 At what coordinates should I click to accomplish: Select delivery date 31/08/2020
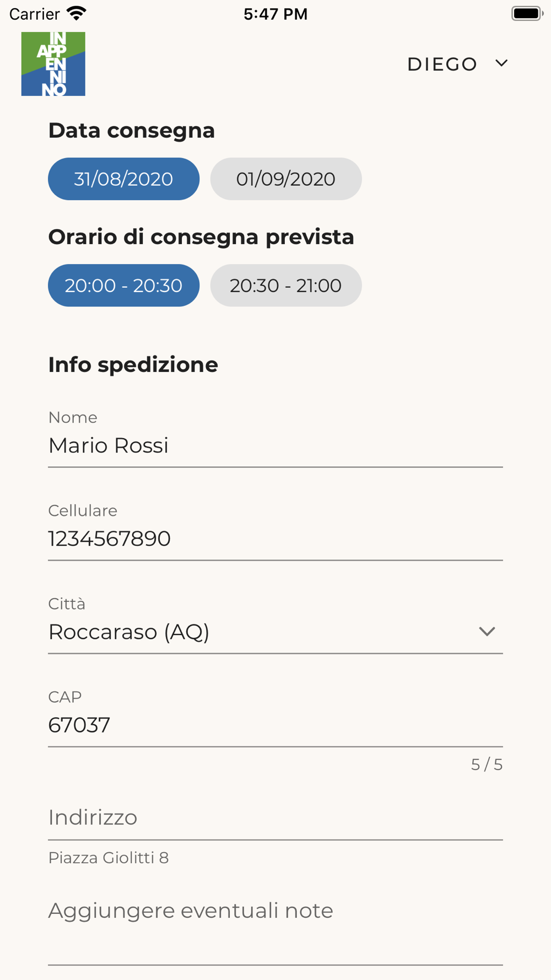[x=123, y=179]
